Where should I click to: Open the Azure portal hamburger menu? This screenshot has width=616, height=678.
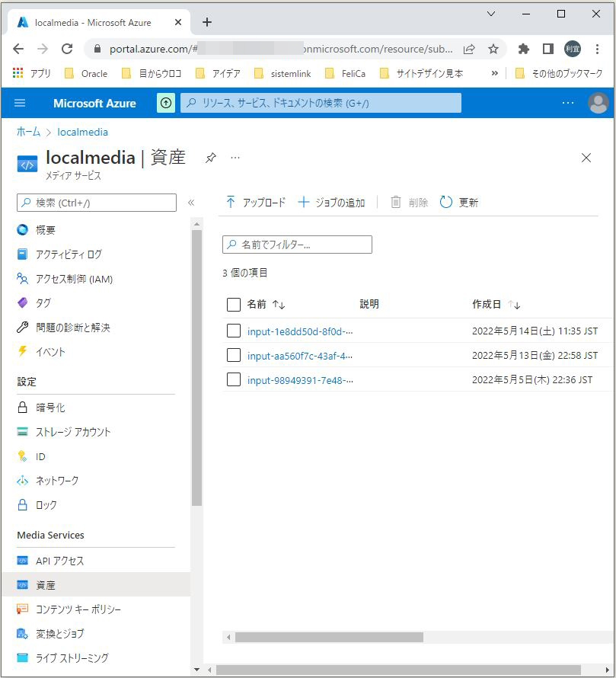click(x=20, y=103)
